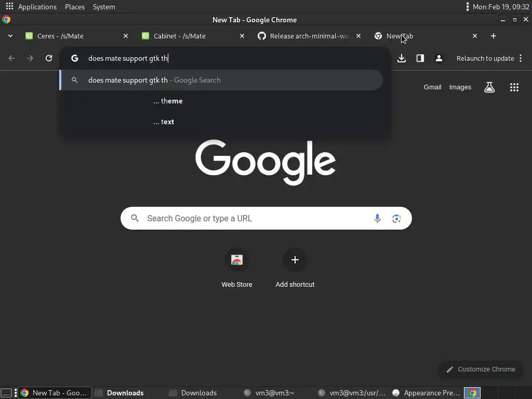Open the tab search chevron in Chrome
This screenshot has height=399, width=532.
pyautogui.click(x=10, y=36)
